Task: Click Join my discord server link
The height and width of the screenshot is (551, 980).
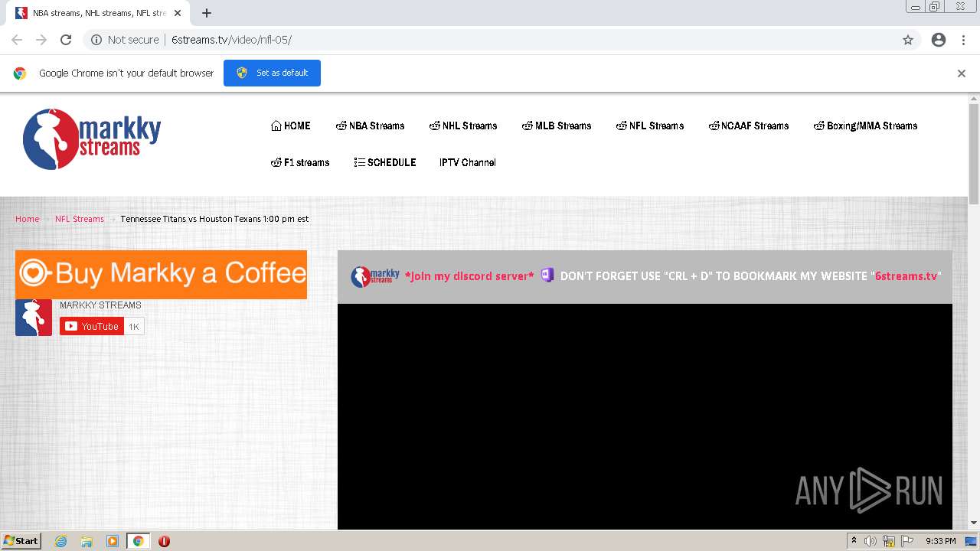Action: click(x=469, y=276)
